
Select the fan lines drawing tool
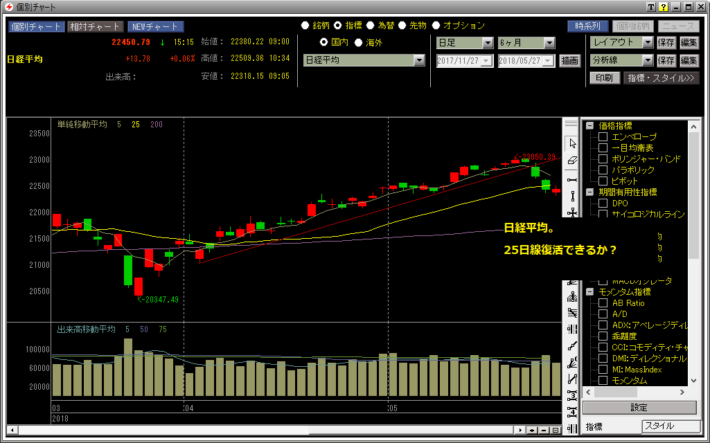pyautogui.click(x=572, y=362)
